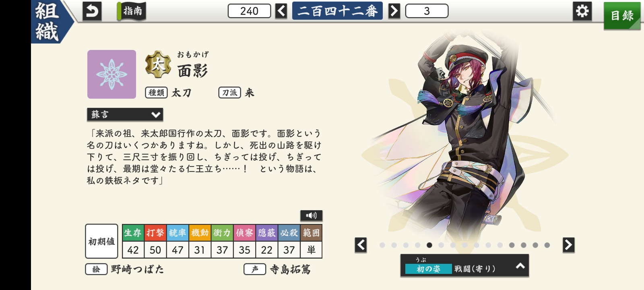The image size is (644, 290).
Task: Show next character illustration
Action: click(x=568, y=245)
